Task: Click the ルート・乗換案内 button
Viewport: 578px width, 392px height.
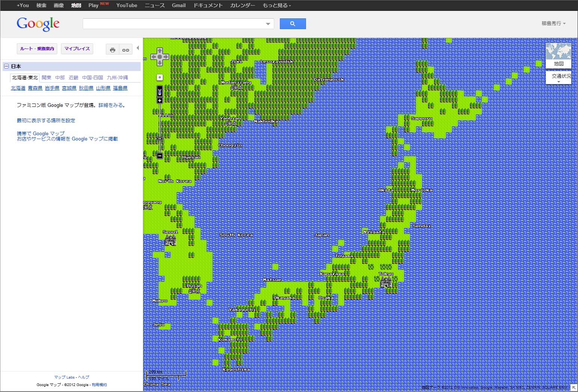Action: click(x=37, y=49)
